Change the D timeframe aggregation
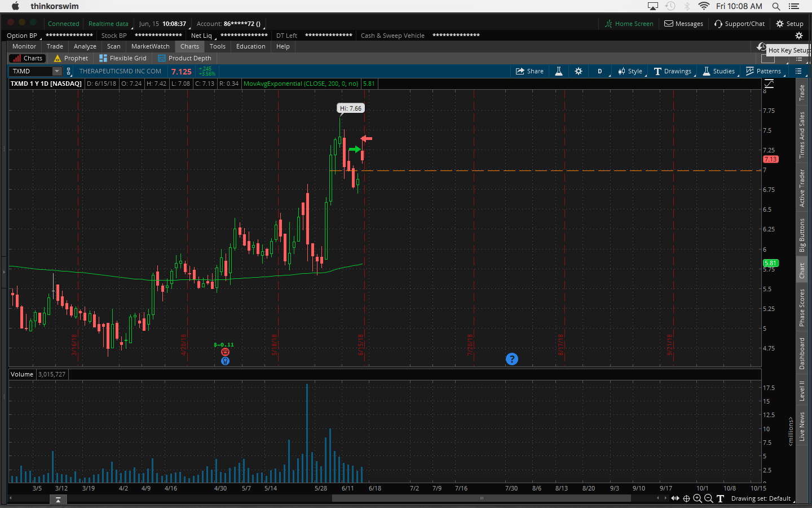This screenshot has width=812, height=508. click(600, 71)
